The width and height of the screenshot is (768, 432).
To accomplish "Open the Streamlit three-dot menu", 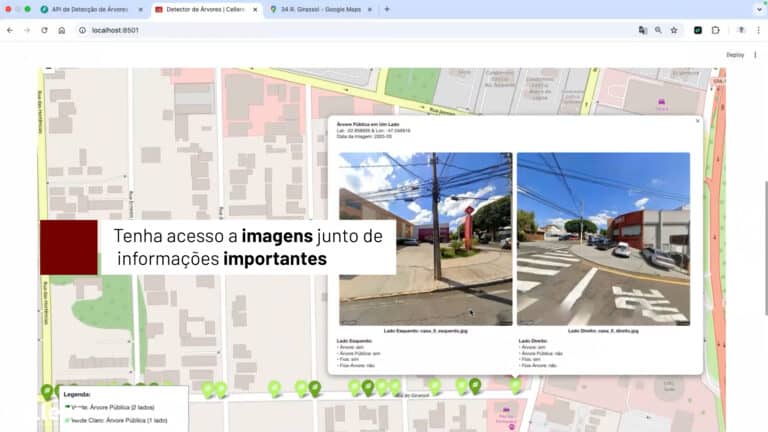I will (756, 55).
